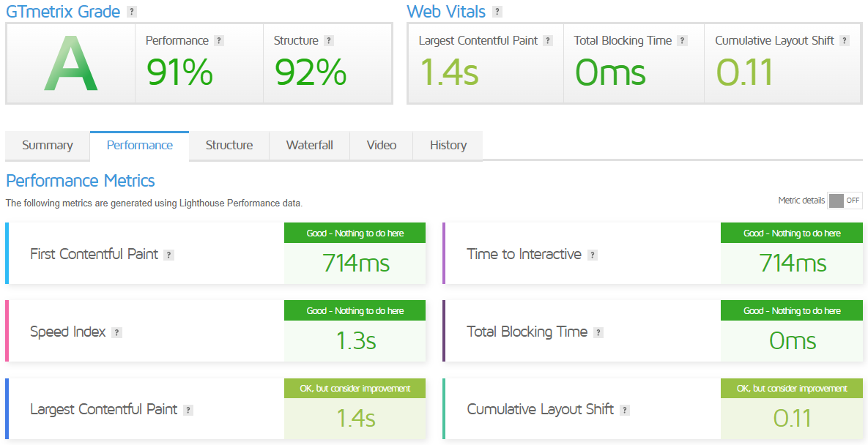Click 'Good - Nothing to do here' above Speed Index value
Image resolution: width=868 pixels, height=445 pixels.
coord(355,310)
